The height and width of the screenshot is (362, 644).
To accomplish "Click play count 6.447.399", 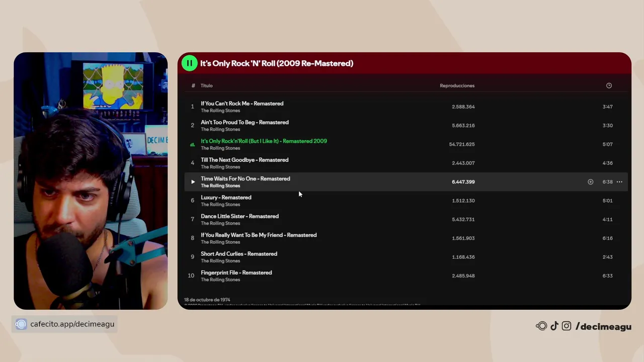I will (463, 182).
